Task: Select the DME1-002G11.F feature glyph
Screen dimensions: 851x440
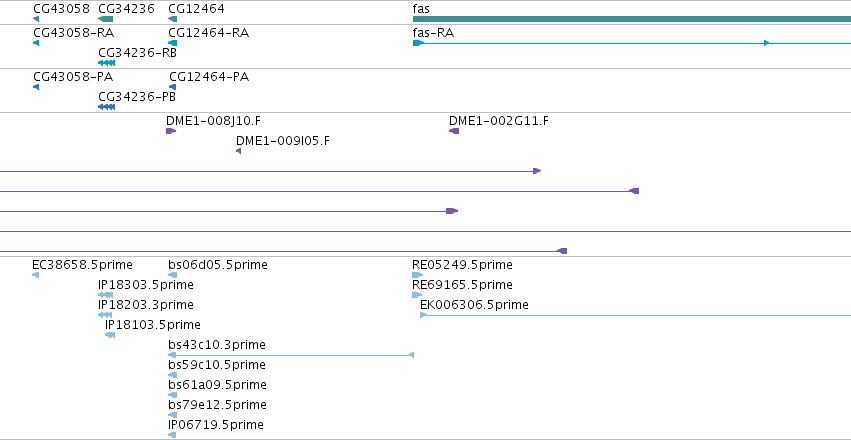Action: pos(454,131)
